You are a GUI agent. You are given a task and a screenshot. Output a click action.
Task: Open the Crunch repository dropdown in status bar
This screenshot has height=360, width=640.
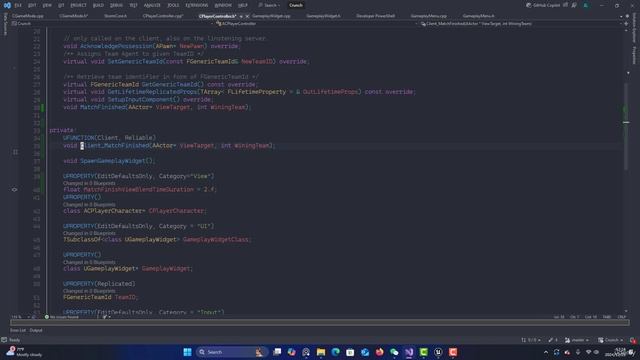click(611, 340)
